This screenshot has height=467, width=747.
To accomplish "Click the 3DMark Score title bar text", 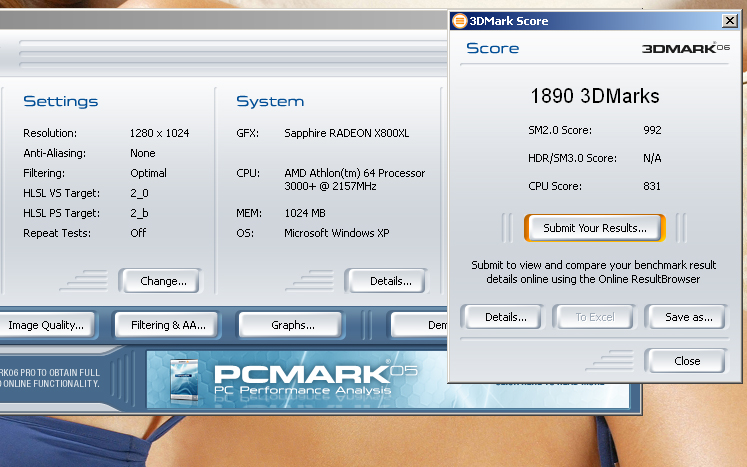I will click(509, 21).
